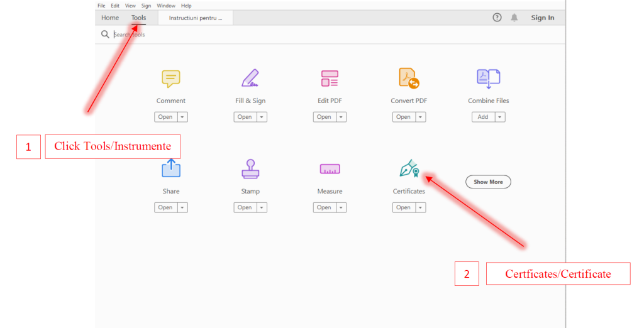Click the Sign In link
This screenshot has width=644, height=328.
tap(542, 18)
